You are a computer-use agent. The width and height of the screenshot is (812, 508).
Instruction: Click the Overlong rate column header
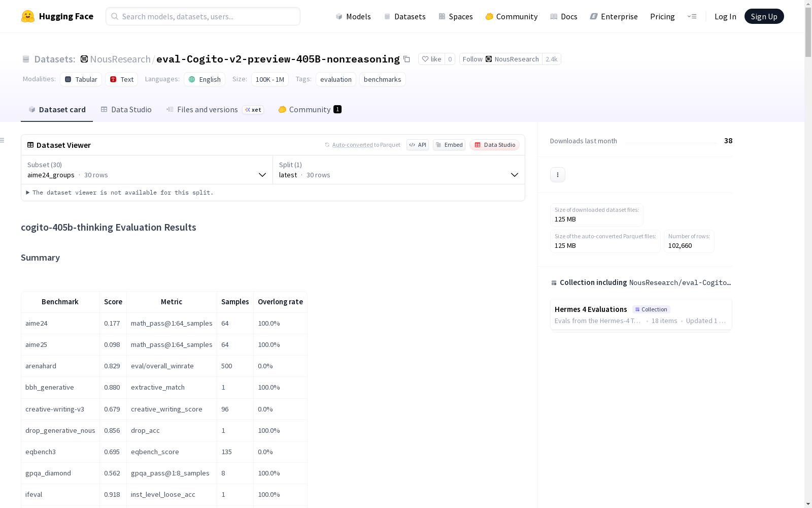click(280, 302)
